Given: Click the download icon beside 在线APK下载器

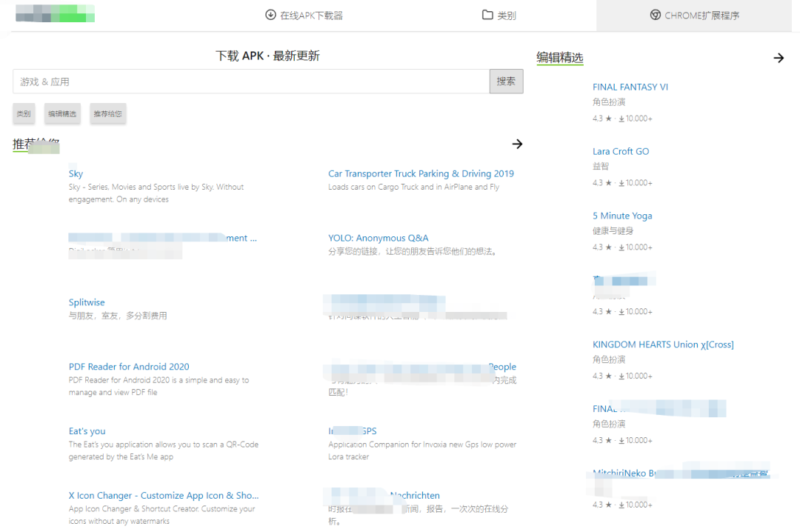Looking at the screenshot, I should tap(270, 15).
